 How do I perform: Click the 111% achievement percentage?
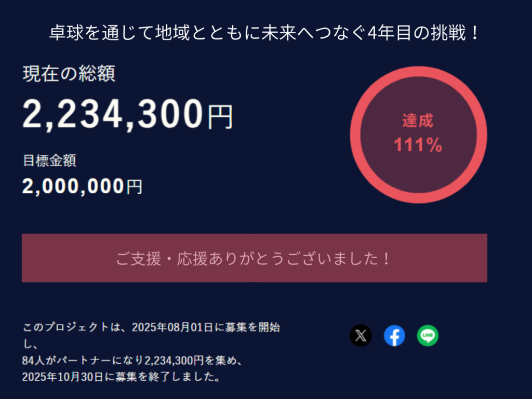[x=418, y=145]
